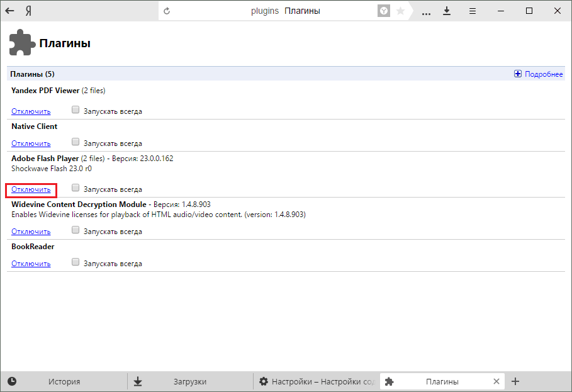Click Отключить for Widevine Content Decryption Module

tap(31, 232)
